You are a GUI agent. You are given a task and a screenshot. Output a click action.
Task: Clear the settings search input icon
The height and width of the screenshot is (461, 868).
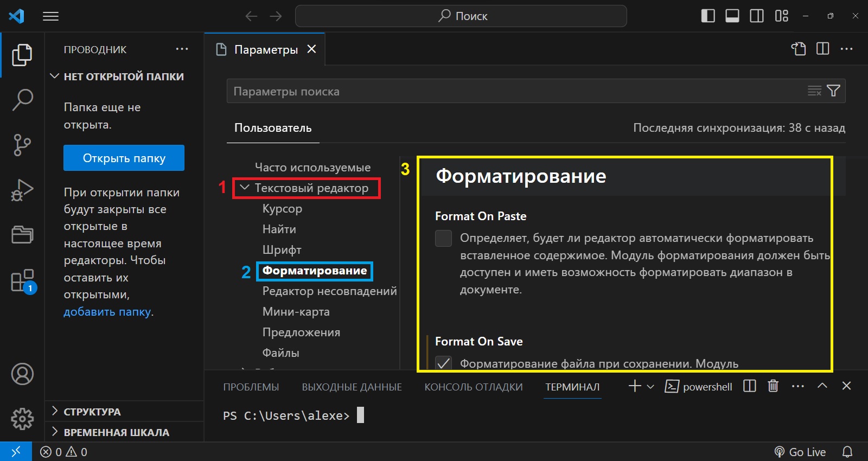click(814, 91)
